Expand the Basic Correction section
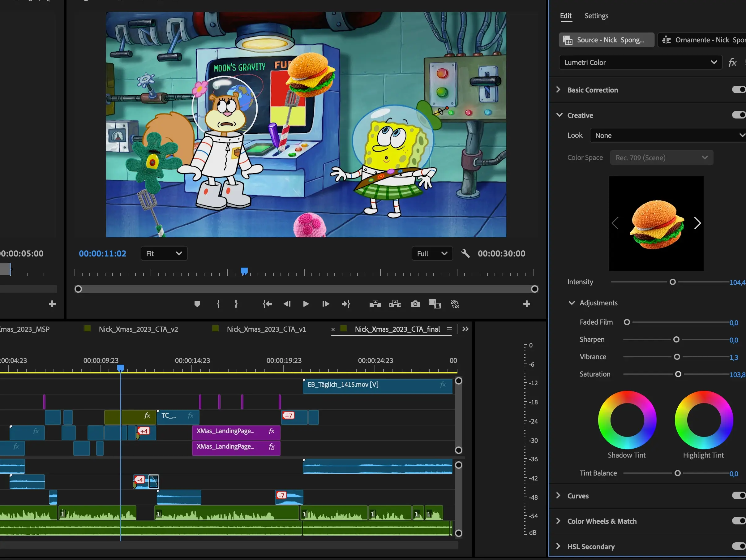This screenshot has width=746, height=560. (558, 89)
